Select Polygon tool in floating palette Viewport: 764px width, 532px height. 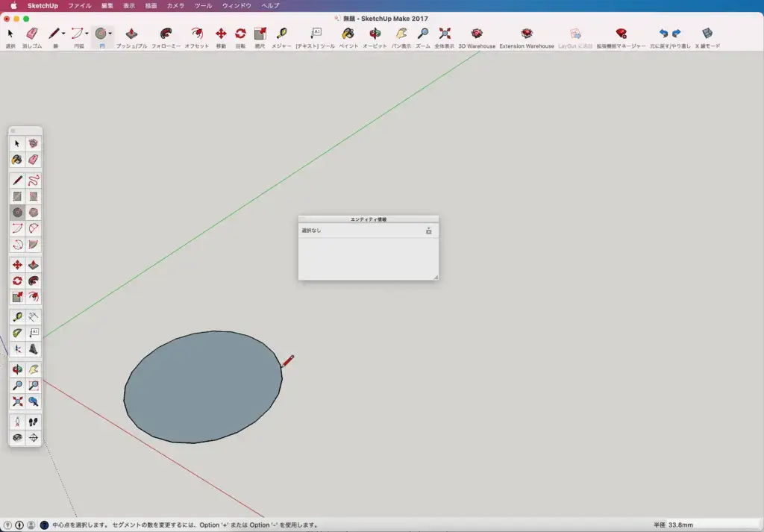pyautogui.click(x=33, y=213)
